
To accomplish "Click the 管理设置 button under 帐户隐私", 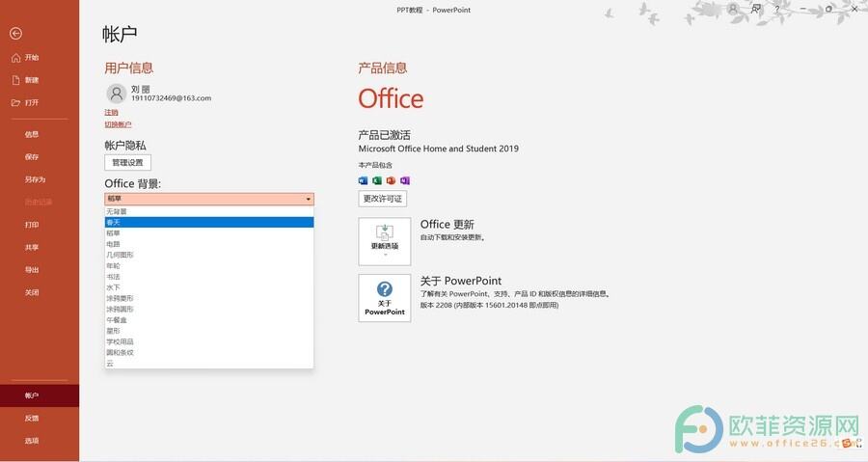I will pos(128,163).
